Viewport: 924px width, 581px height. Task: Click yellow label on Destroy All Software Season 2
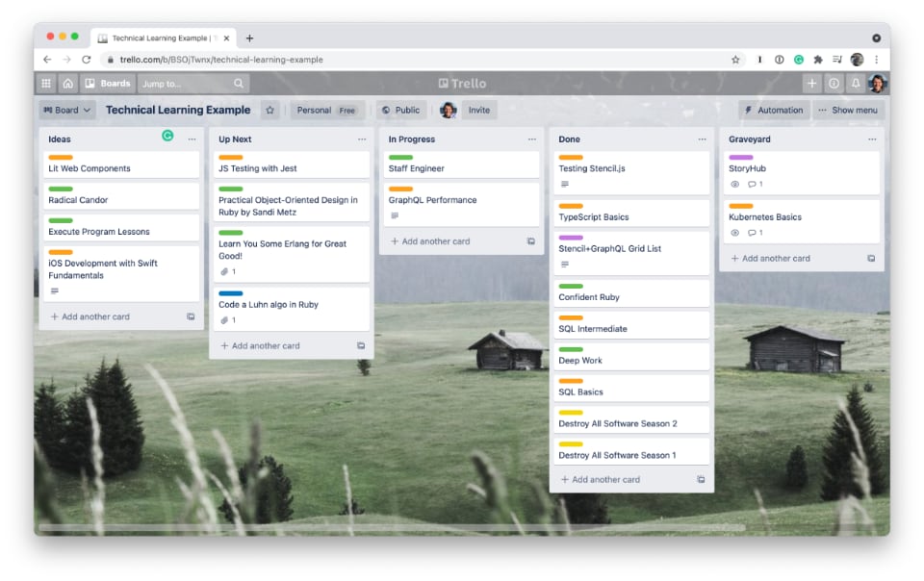coord(571,413)
